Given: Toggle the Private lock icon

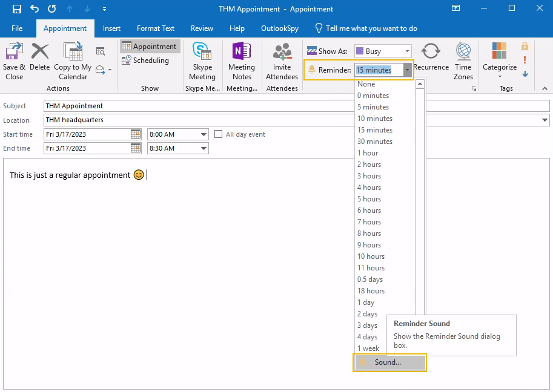Looking at the screenshot, I should [525, 47].
